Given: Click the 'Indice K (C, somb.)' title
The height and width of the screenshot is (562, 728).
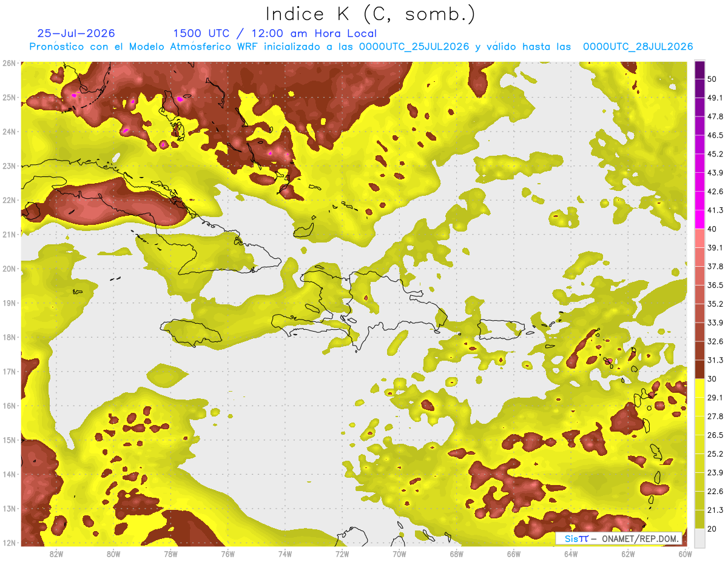Looking at the screenshot, I should (371, 14).
